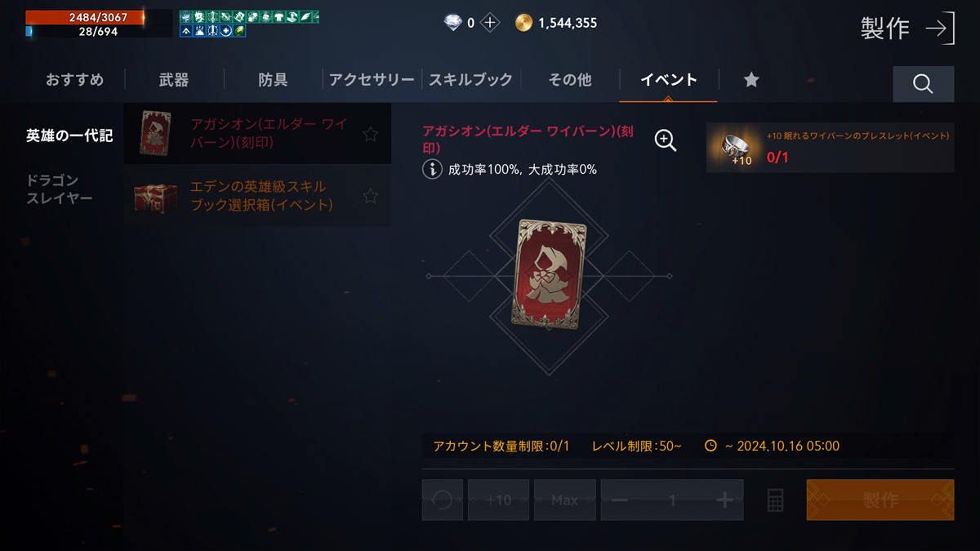Click the diamond add plus icon
980x551 pixels.
489,23
